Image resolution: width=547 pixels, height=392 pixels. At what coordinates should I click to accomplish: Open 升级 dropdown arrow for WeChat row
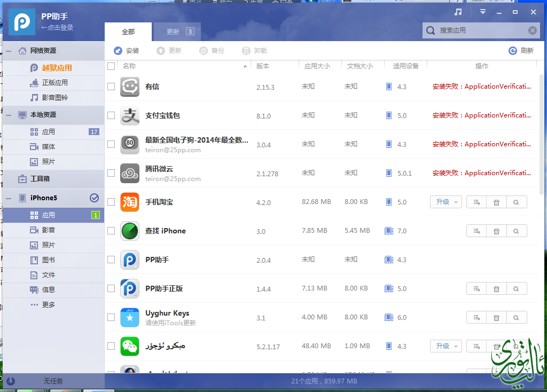point(456,346)
